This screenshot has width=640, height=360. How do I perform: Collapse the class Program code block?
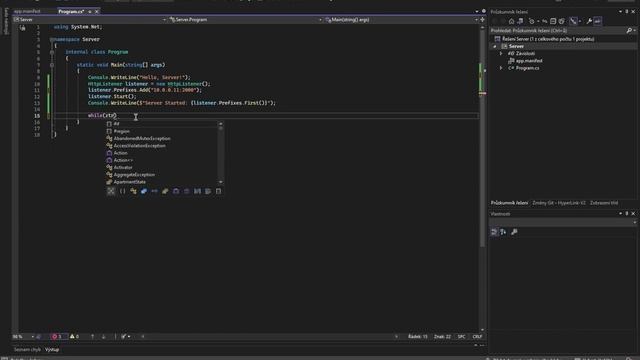[52, 52]
